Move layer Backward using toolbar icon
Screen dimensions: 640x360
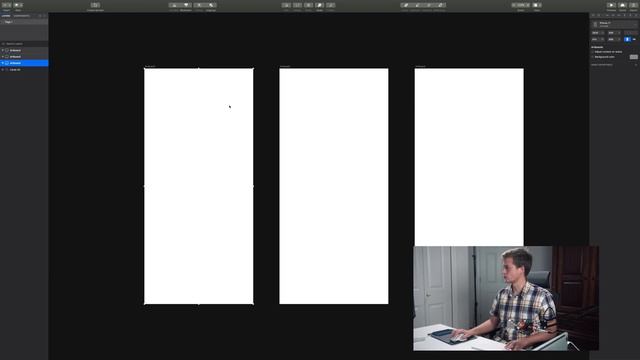[186, 5]
